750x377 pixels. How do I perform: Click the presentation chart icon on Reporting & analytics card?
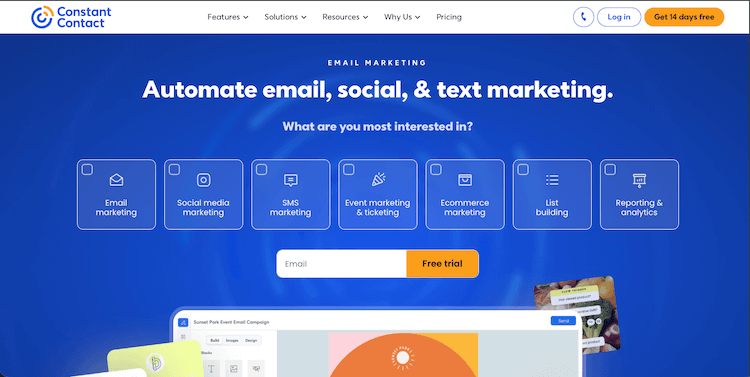click(639, 180)
